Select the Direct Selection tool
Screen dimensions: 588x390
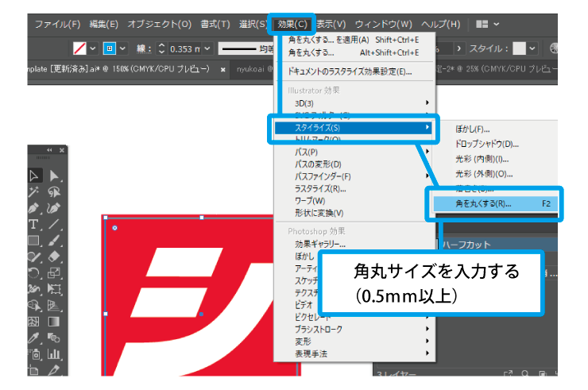click(x=54, y=176)
